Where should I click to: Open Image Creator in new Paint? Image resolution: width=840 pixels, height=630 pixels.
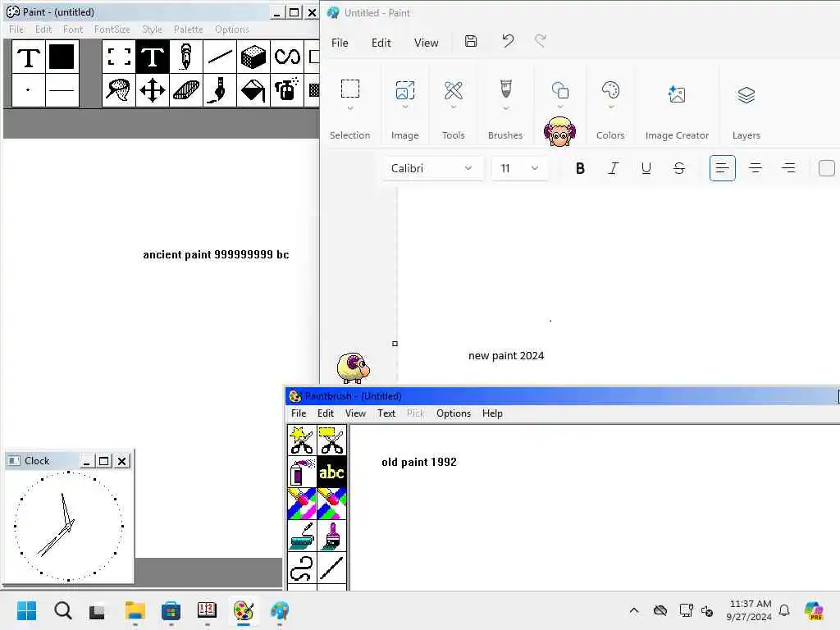point(677,95)
